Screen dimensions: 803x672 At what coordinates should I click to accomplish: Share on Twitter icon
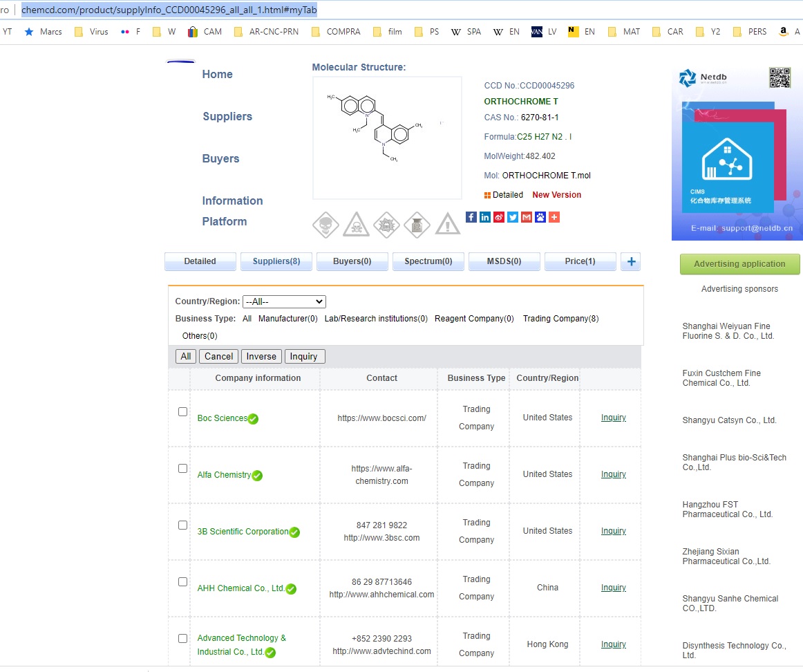(513, 217)
